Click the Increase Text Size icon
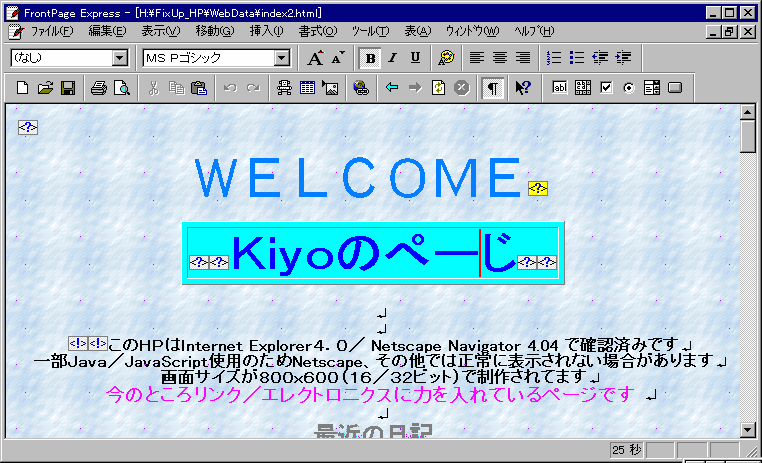The image size is (762, 463). [x=316, y=58]
